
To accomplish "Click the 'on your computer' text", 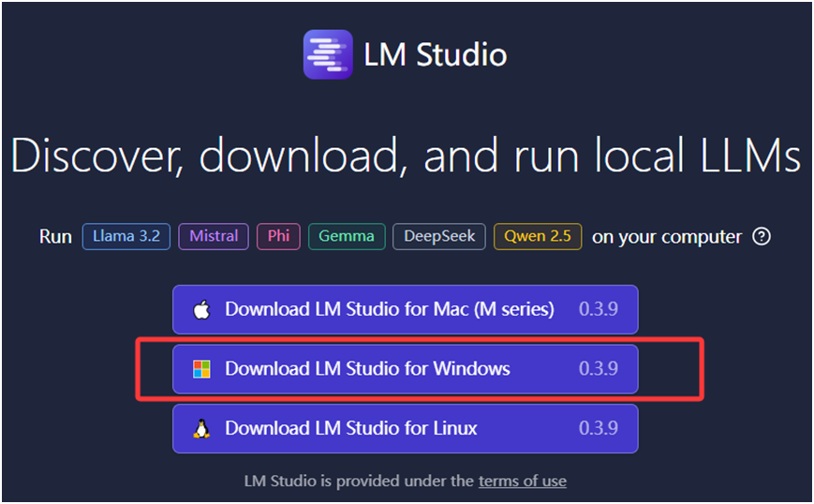I will (667, 237).
